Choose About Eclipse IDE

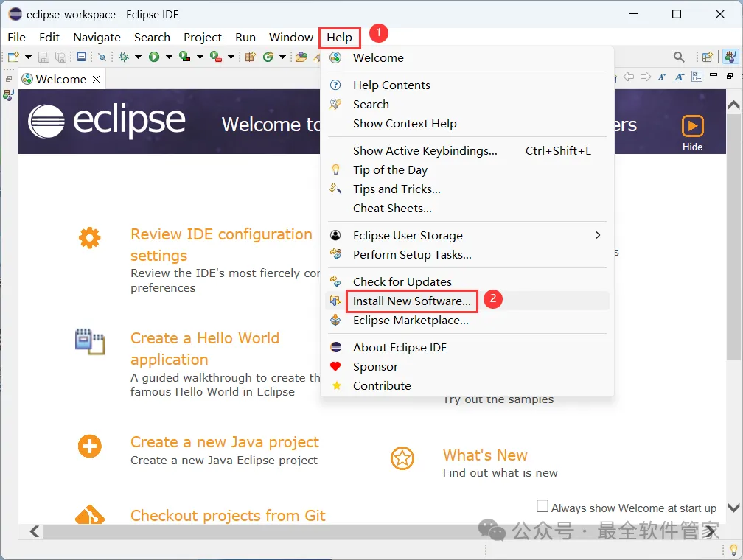pos(467,347)
